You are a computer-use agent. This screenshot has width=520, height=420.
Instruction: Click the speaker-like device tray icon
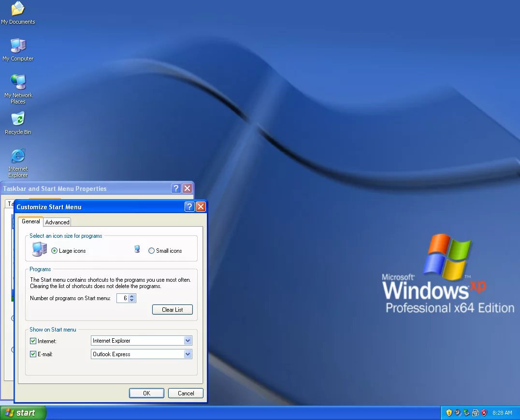[x=458, y=413]
